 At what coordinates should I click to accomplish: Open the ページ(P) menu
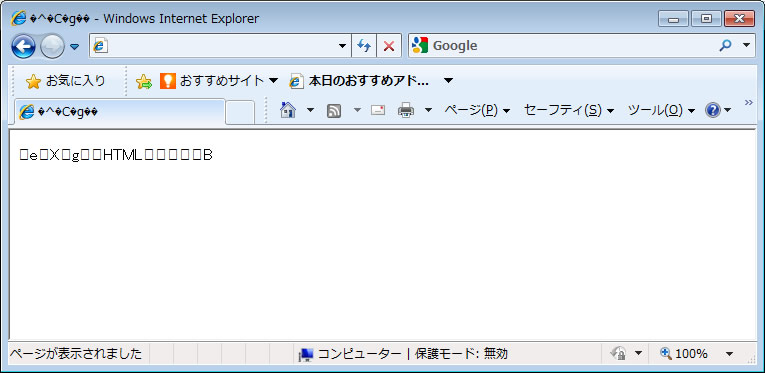(477, 111)
